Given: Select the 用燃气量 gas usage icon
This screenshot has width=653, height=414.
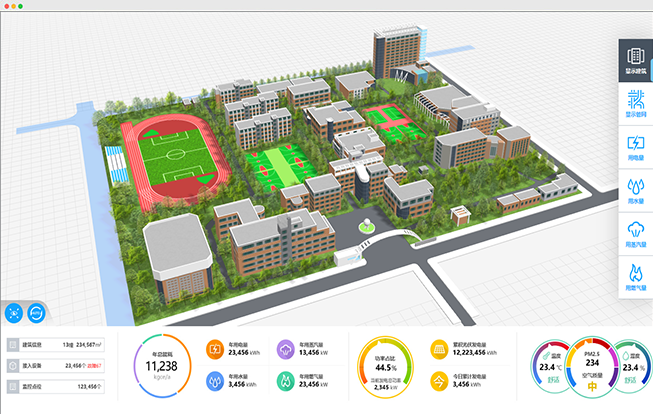Looking at the screenshot, I should click(x=632, y=276).
